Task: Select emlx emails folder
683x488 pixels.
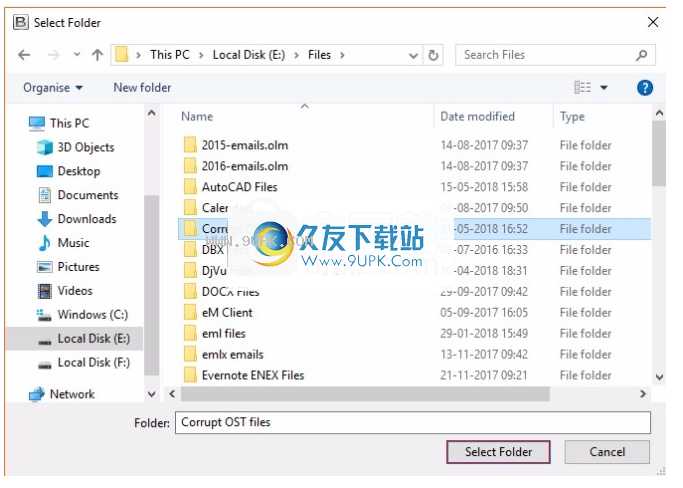Action: click(233, 354)
